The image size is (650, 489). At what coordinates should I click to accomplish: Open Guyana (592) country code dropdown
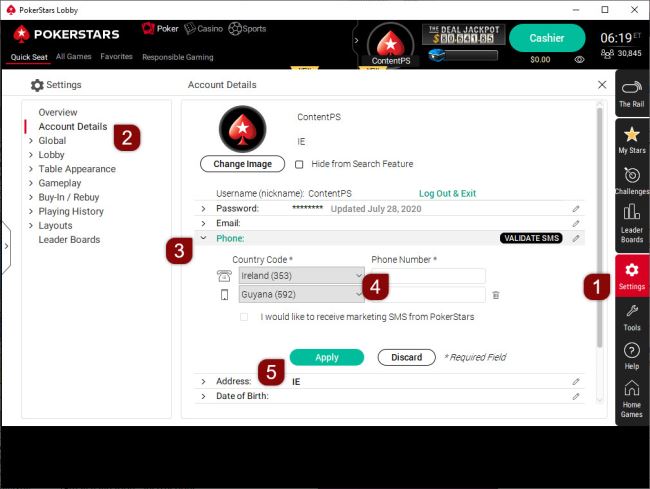point(302,294)
